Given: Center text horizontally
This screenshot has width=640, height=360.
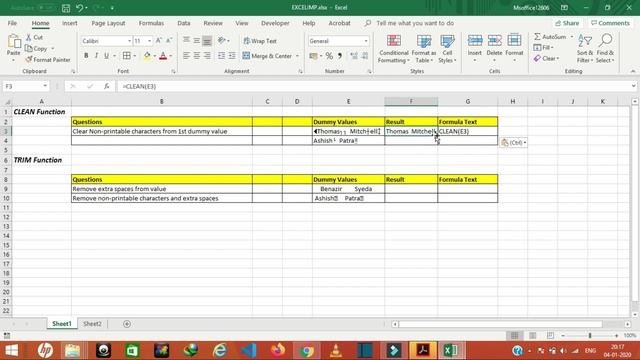Looking at the screenshot, I should coord(197,56).
